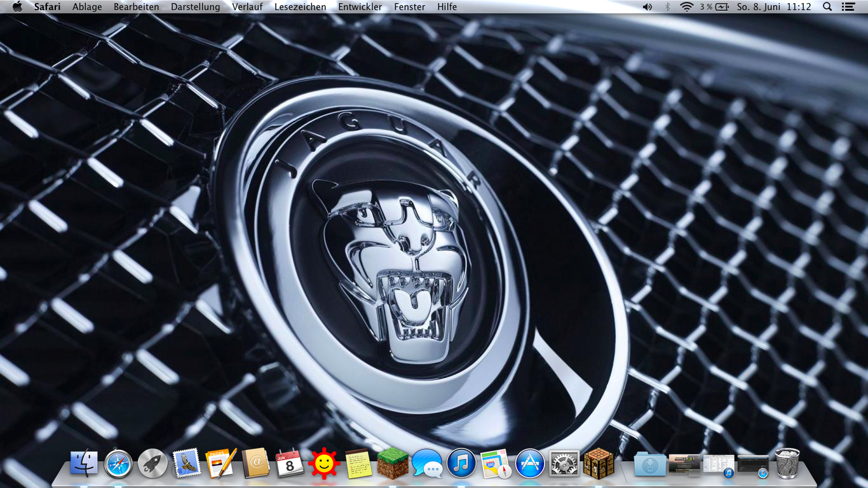The height and width of the screenshot is (488, 868).
Task: Open Finder from the Dock
Action: coord(84,463)
